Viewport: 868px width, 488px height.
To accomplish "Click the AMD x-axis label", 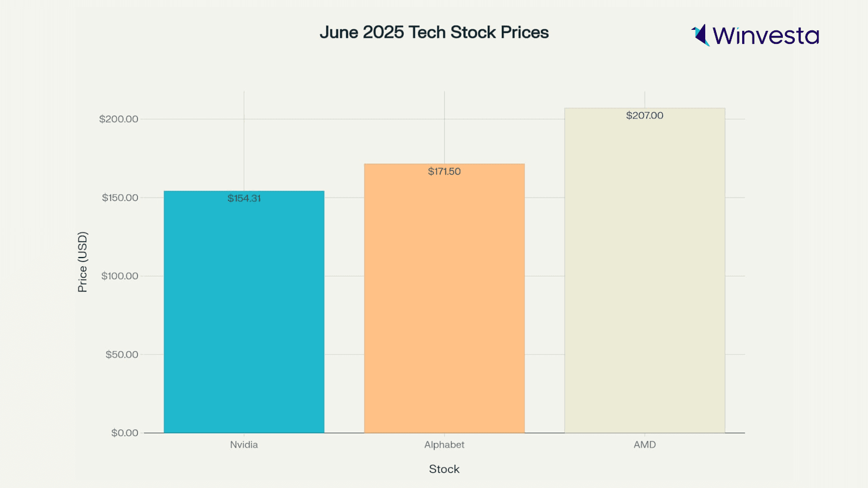I will click(644, 445).
